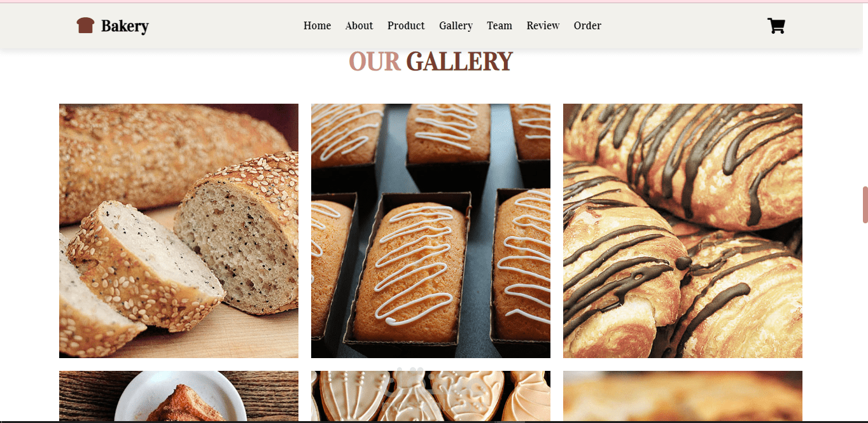Go to the Home nav link

[x=317, y=25]
